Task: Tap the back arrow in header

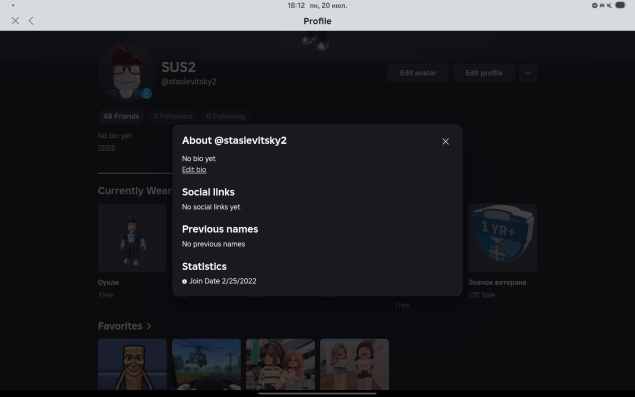Action: (x=31, y=21)
